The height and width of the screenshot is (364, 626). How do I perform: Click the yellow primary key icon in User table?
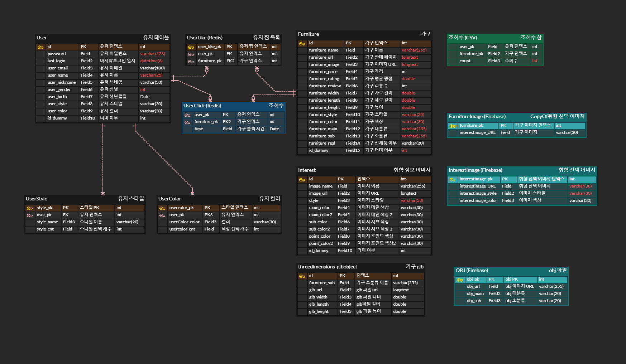[x=40, y=47]
